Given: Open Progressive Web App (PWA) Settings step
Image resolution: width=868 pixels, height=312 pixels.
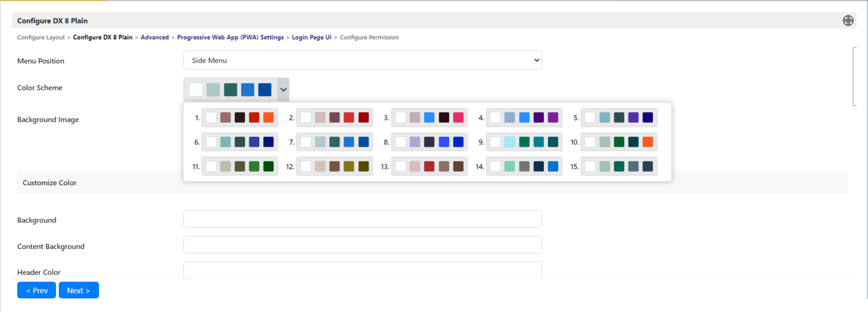Looking at the screenshot, I should coord(230,37).
